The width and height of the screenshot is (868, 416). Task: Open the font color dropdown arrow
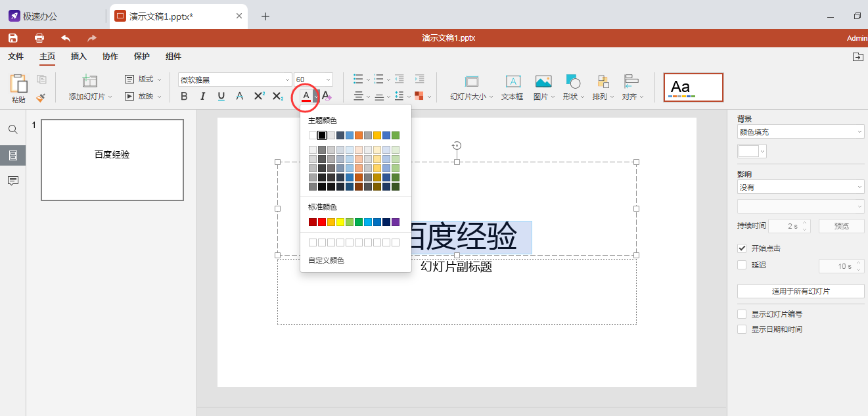click(316, 97)
